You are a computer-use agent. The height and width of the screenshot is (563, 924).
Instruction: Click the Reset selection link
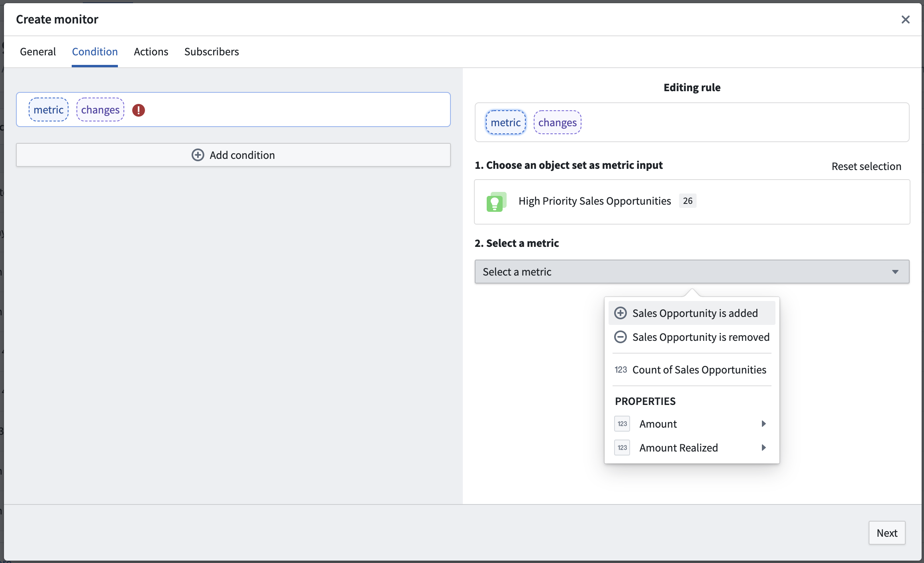866,166
